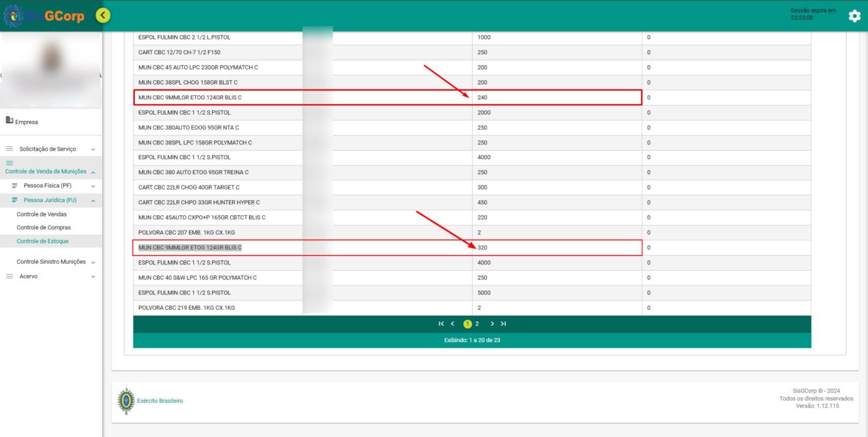Click the SisGCorp logo
Viewport: 868px width, 437px height.
(x=44, y=16)
